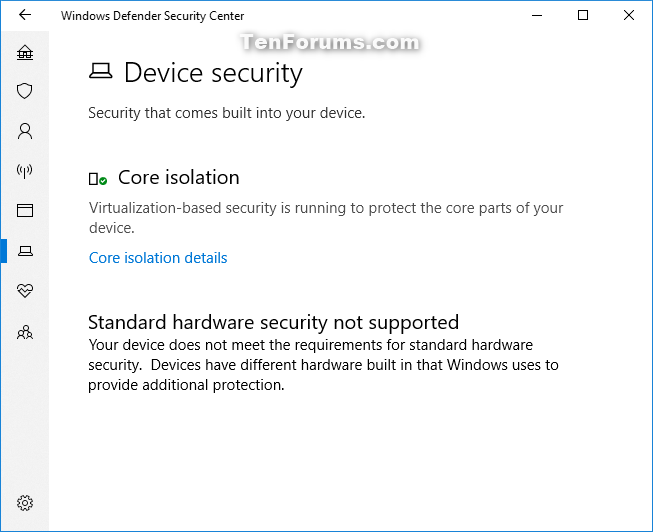Open Home section in sidebar
Image resolution: width=653 pixels, height=532 pixels.
tap(25, 52)
